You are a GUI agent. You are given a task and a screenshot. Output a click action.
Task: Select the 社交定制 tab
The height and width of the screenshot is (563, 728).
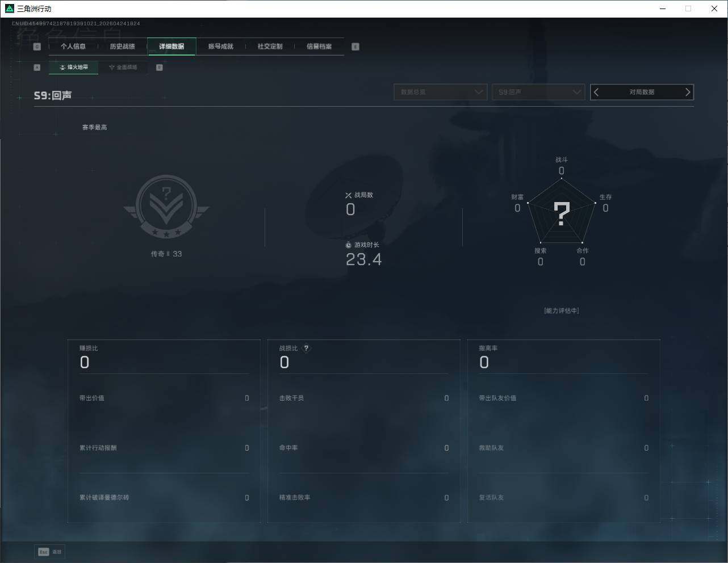[x=270, y=47]
